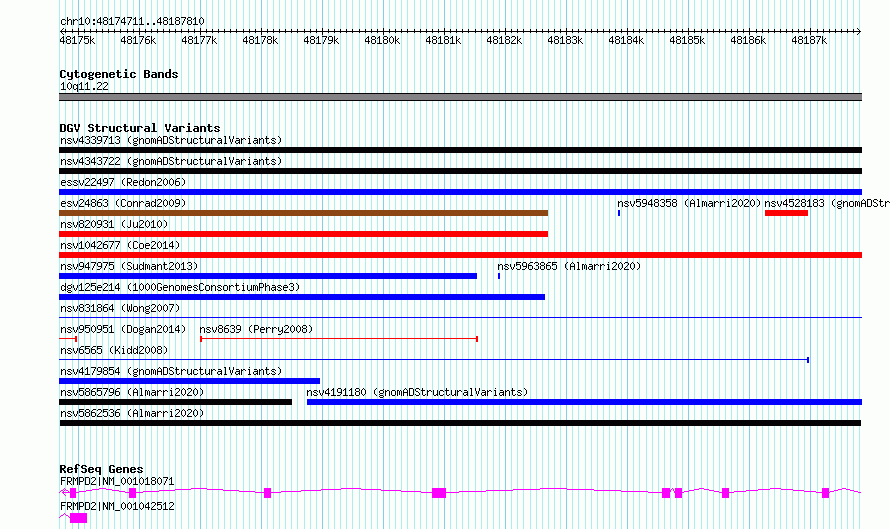Click the 48175k ruler tick label
Viewport: 890px width, 529px height.
click(77, 41)
